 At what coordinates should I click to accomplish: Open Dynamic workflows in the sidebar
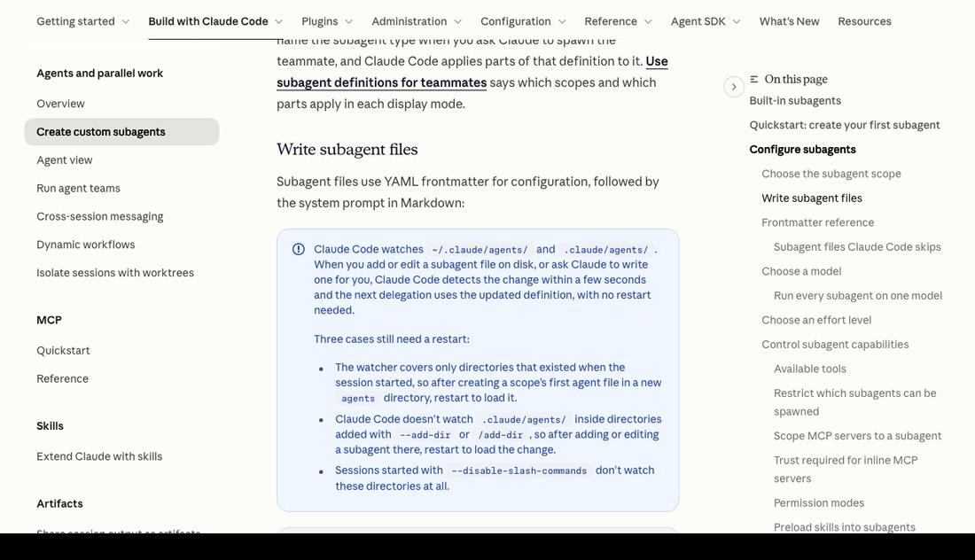tap(85, 245)
